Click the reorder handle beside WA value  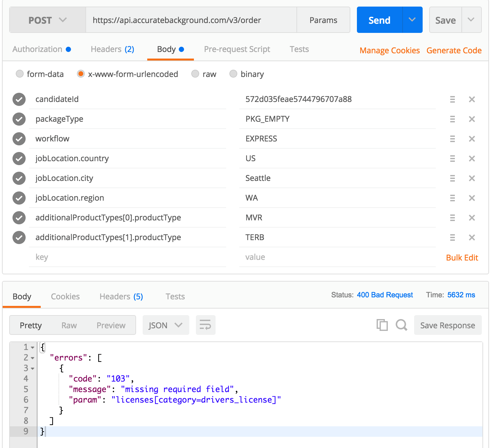click(x=453, y=198)
